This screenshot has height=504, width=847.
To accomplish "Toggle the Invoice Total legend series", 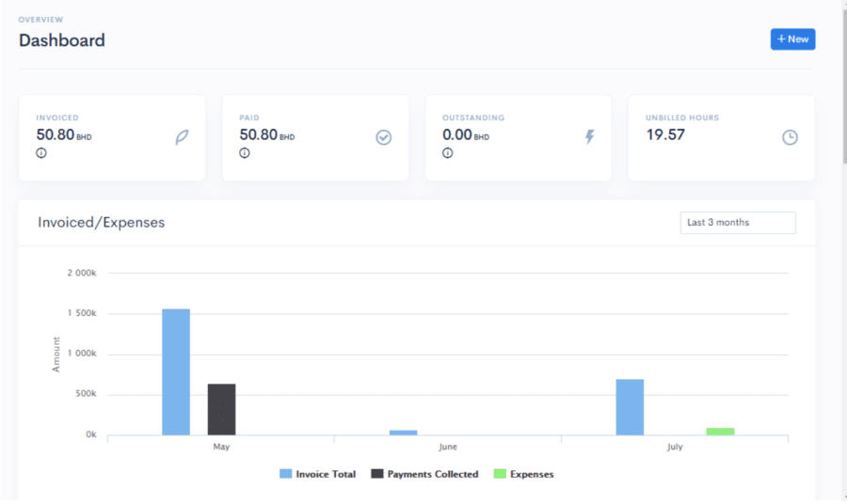I will tap(318, 474).
